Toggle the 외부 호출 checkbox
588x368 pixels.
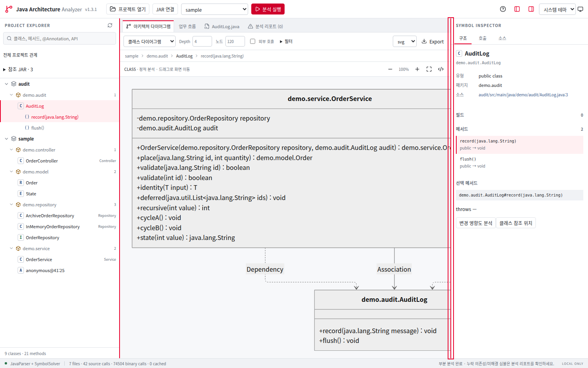coord(252,41)
